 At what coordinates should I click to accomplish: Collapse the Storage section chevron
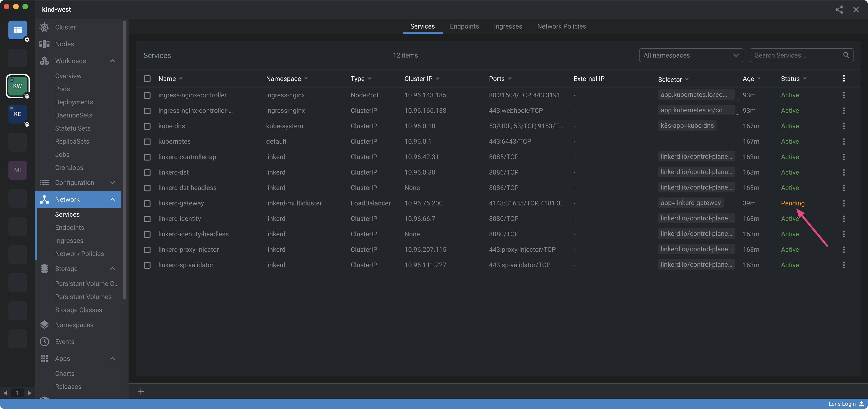[x=113, y=269]
